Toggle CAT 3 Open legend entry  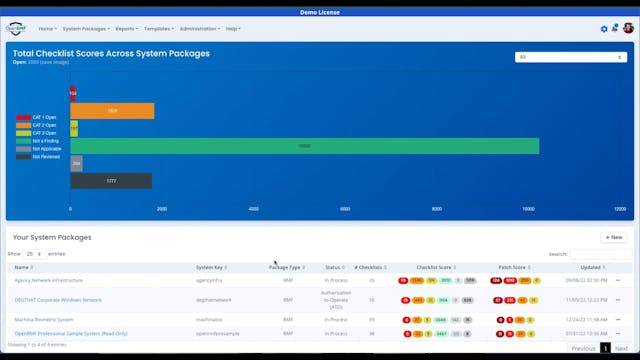click(36, 133)
